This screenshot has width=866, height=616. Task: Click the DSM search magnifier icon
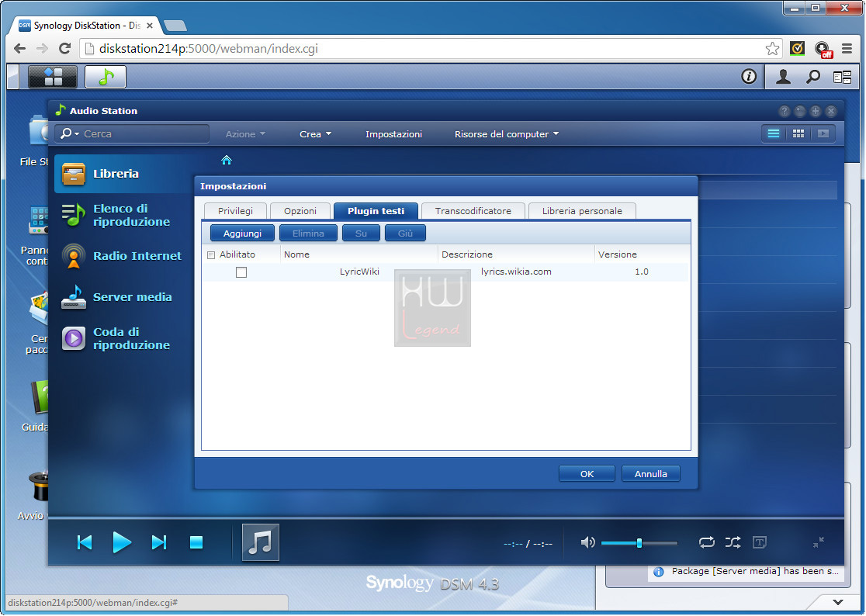tap(812, 77)
